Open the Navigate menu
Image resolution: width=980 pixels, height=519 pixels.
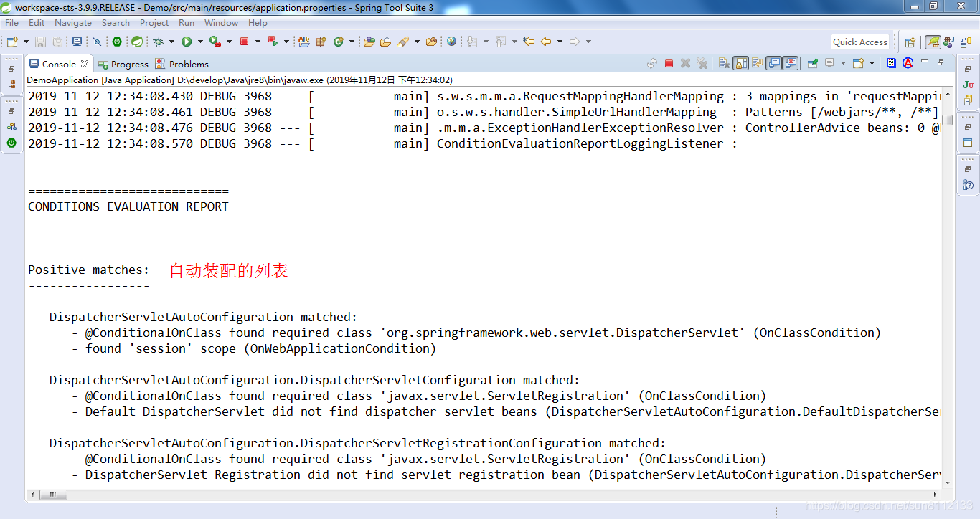73,23
